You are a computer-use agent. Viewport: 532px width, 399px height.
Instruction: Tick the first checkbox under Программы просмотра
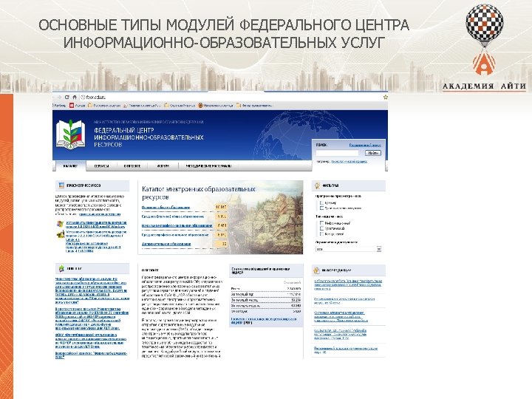point(321,202)
